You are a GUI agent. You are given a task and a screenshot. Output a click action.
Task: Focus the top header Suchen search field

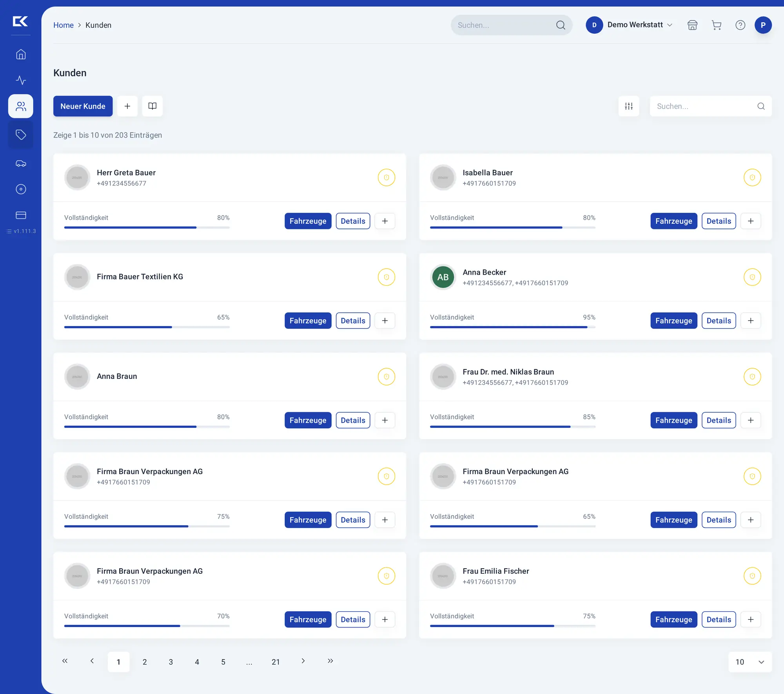click(511, 25)
